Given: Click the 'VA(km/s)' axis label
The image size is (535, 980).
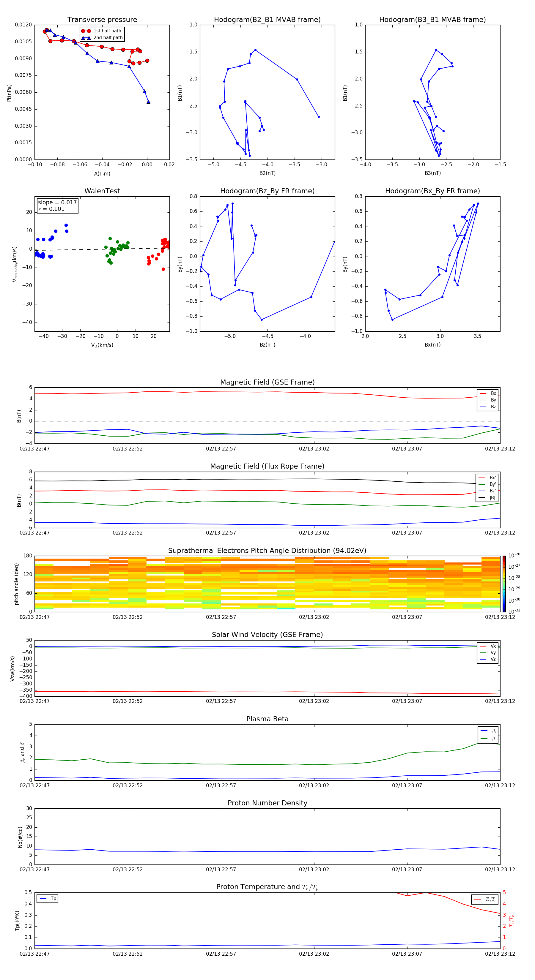Looking at the screenshot, I should (x=102, y=345).
